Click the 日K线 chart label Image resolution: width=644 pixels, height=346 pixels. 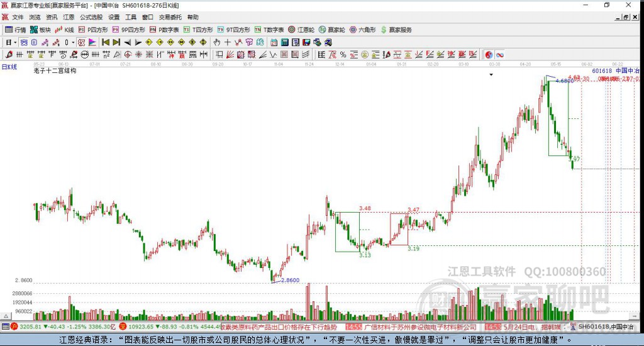[x=9, y=67]
